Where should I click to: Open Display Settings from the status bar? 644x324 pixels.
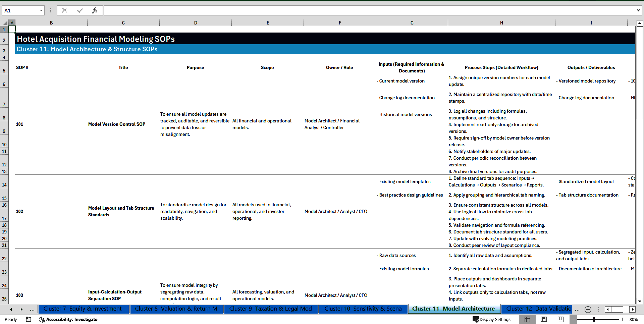[x=492, y=319]
